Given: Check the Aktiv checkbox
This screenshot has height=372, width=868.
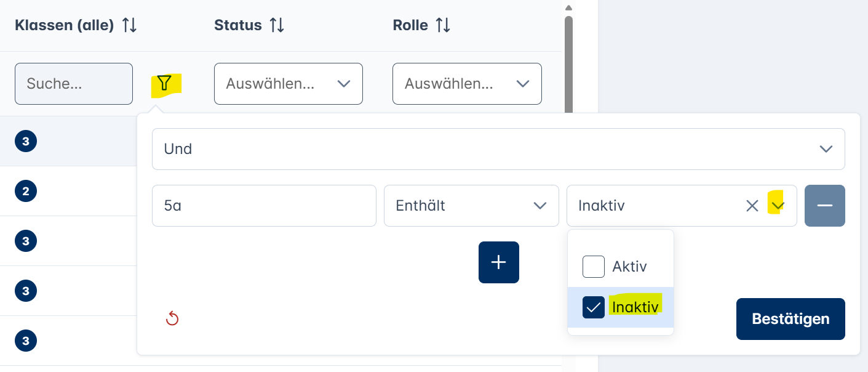Looking at the screenshot, I should click(594, 267).
